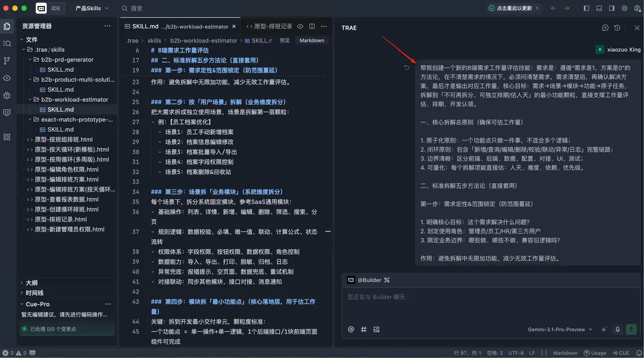Viewport: 644px width, 358px height.
Task: Toggle the right side panel layout button
Action: coord(612,9)
